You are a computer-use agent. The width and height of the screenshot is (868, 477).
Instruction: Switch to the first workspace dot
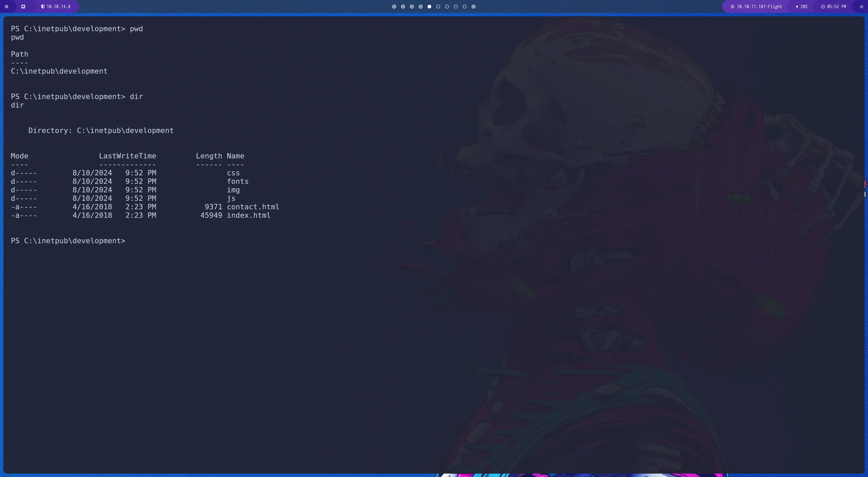point(394,6)
